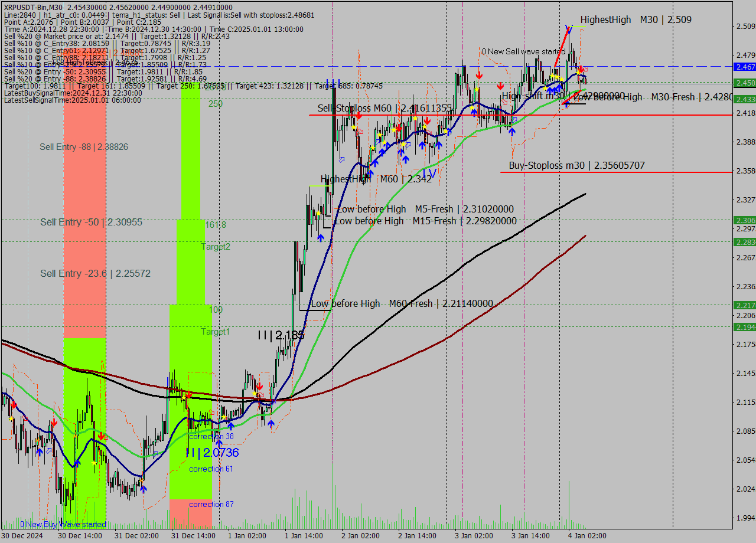
Task: Click the 2.358 price axis value
Action: 745,171
